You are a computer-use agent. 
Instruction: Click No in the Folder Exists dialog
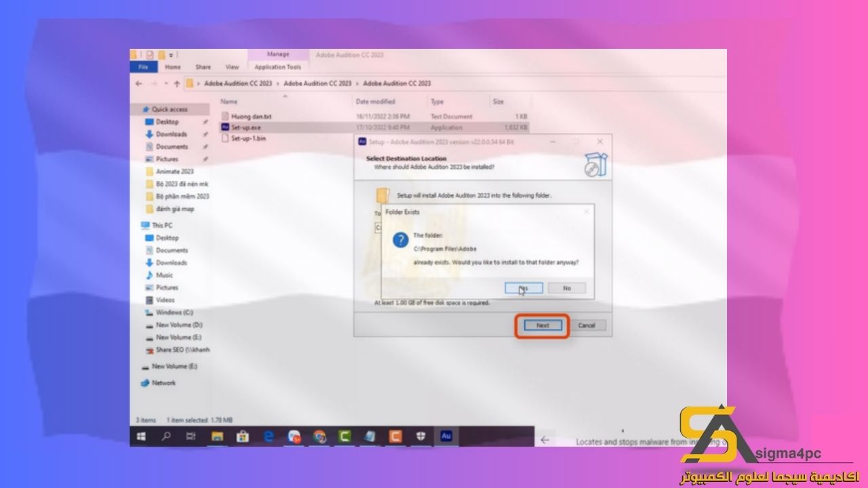(567, 288)
